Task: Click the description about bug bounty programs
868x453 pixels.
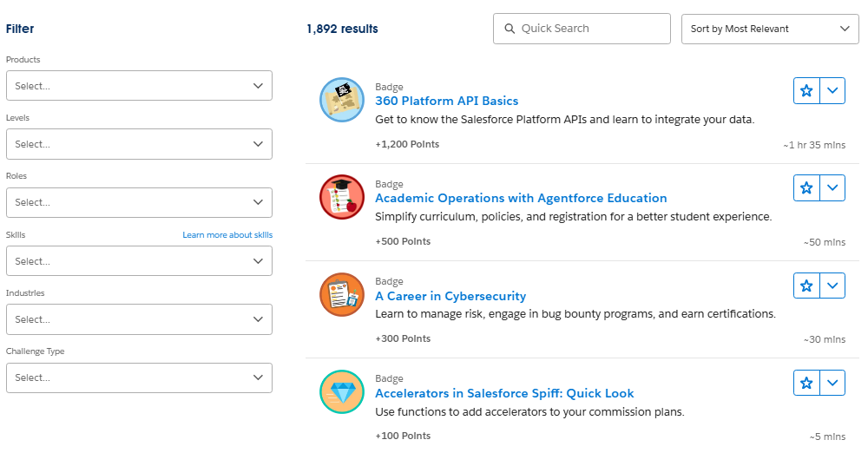Action: [x=575, y=314]
